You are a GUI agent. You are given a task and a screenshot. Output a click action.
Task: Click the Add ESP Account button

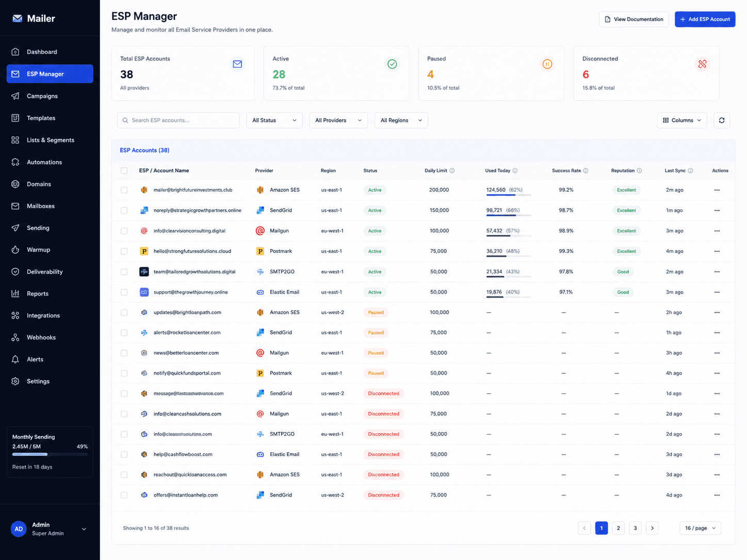(x=705, y=19)
